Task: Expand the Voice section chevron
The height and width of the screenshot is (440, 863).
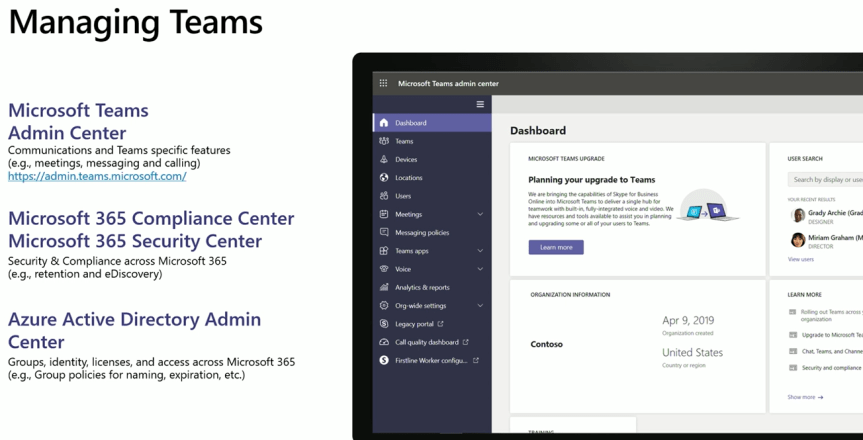Action: point(480,269)
